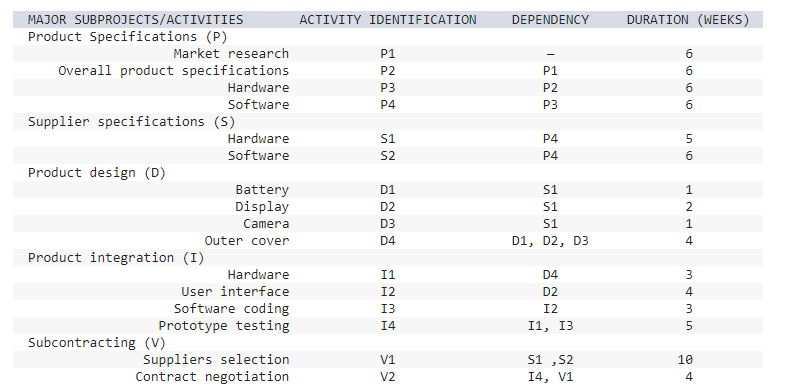Click dependency D2 in the User interface row
This screenshot has width=792, height=391.
tap(550, 291)
